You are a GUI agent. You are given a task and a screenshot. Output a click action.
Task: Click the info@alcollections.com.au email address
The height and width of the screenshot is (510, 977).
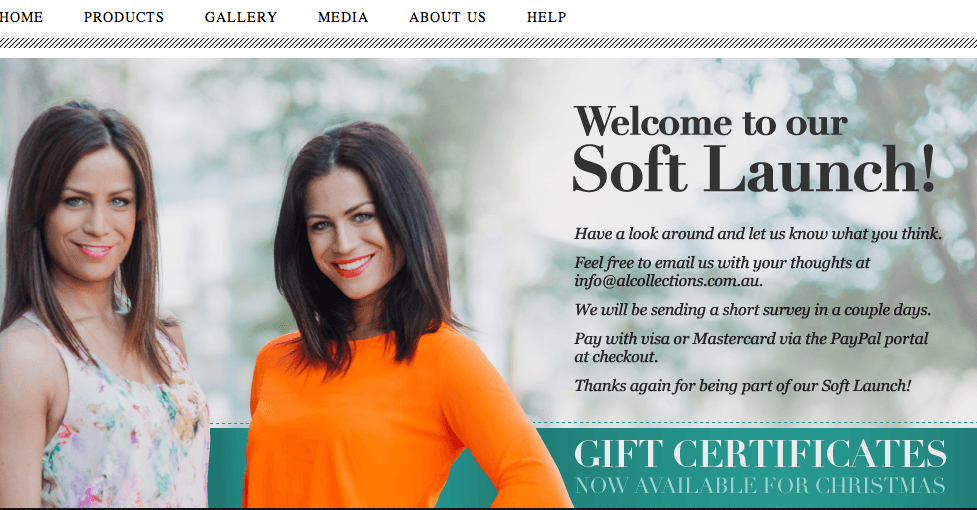668,281
